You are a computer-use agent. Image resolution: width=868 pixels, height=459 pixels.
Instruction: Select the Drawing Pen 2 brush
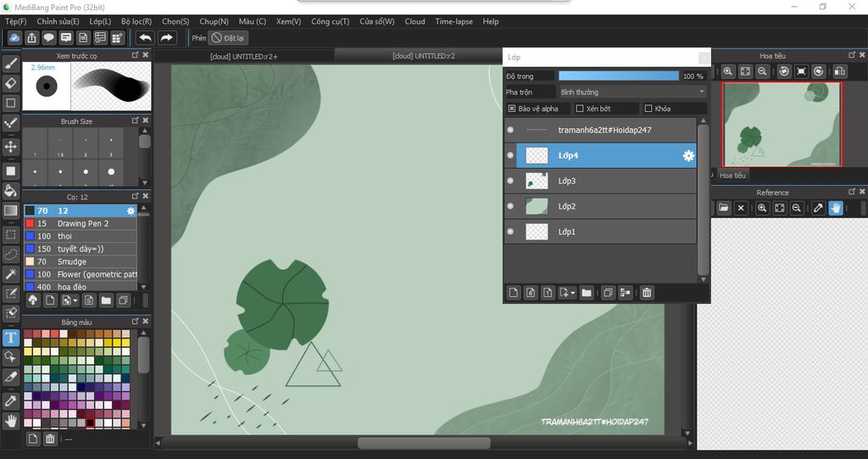pos(81,223)
